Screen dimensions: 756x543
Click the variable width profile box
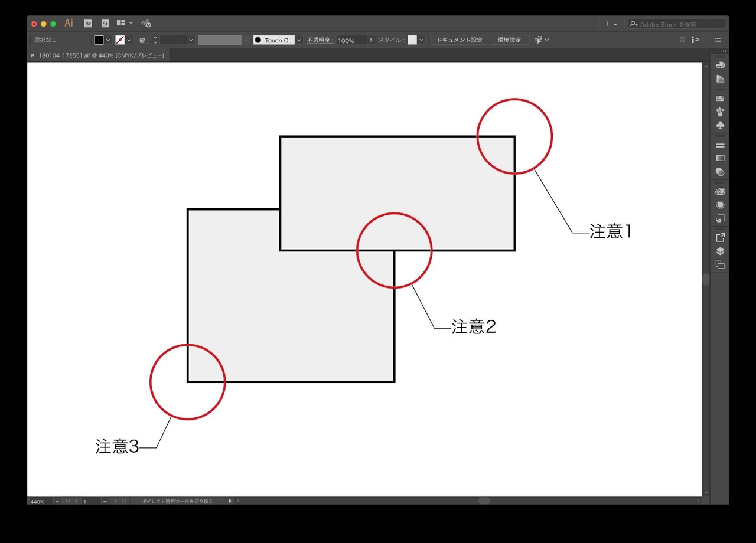pyautogui.click(x=220, y=40)
